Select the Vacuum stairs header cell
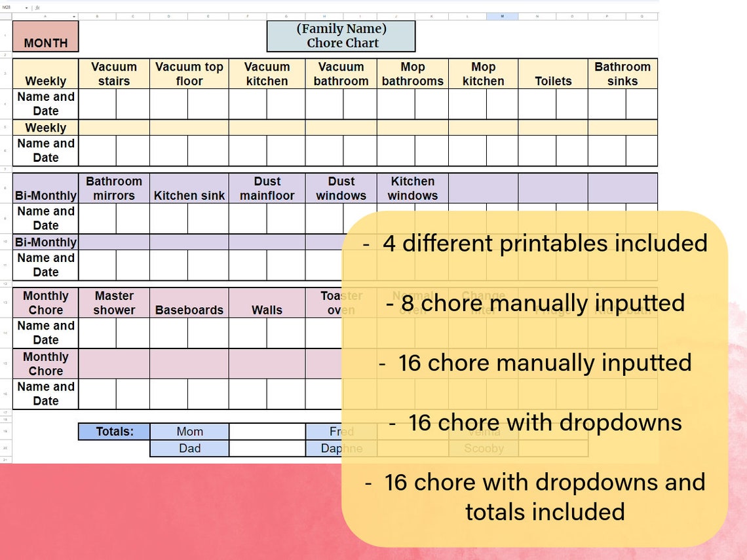Viewport: 747px width, 560px height. (x=115, y=73)
